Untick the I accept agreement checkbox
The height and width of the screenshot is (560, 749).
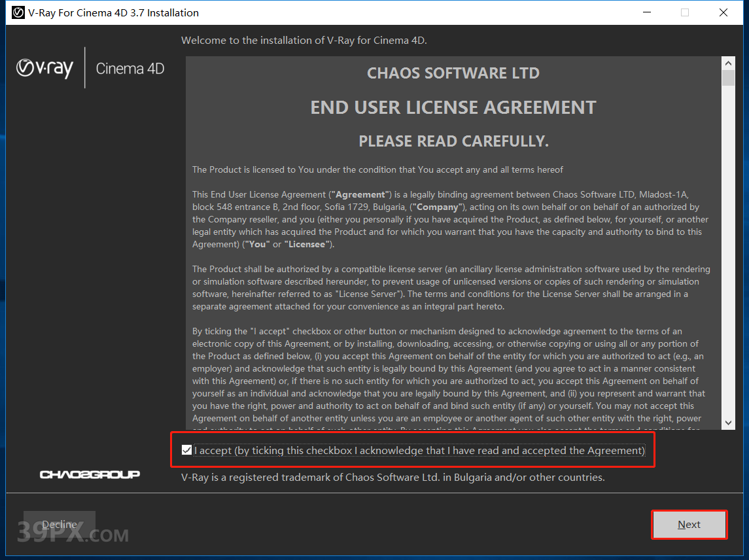[x=187, y=450]
